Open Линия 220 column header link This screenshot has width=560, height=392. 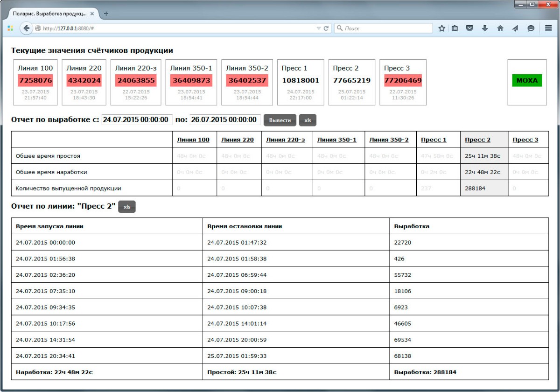pyautogui.click(x=238, y=140)
